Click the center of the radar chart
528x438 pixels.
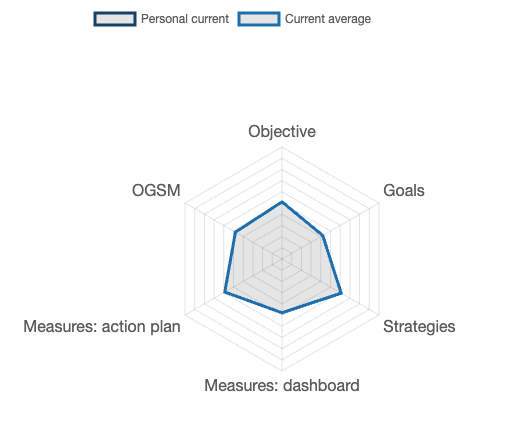282,259
